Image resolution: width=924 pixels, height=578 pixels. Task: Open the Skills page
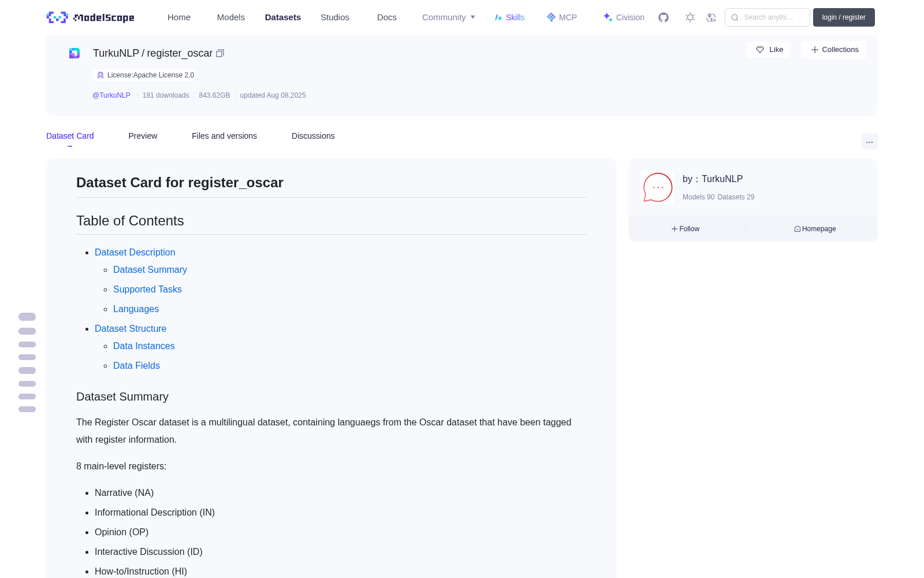click(510, 17)
